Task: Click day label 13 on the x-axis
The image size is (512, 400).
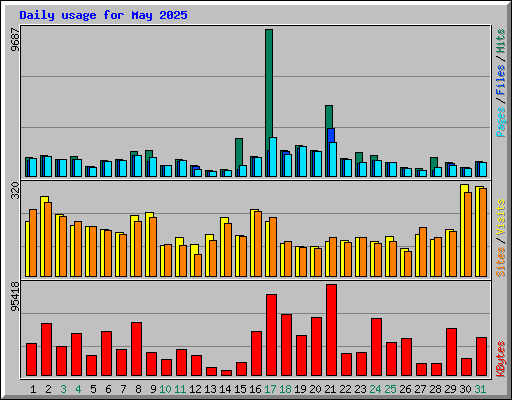Action: pos(210,389)
